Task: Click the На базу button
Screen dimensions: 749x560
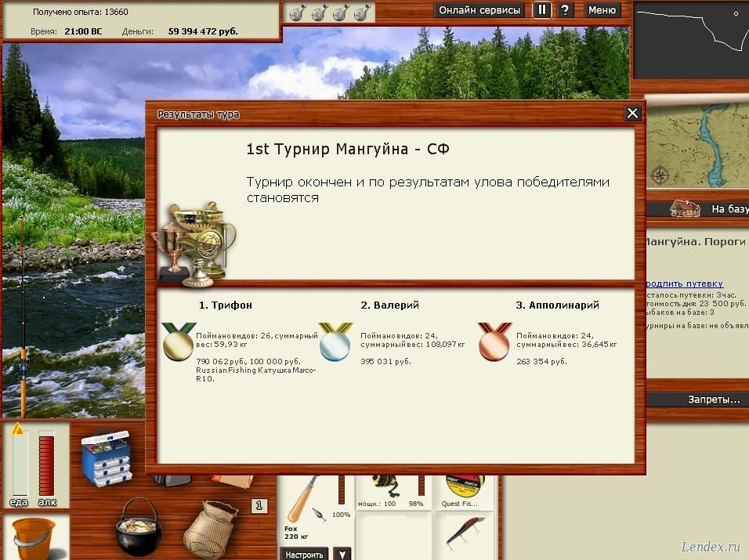Action: pyautogui.click(x=729, y=209)
